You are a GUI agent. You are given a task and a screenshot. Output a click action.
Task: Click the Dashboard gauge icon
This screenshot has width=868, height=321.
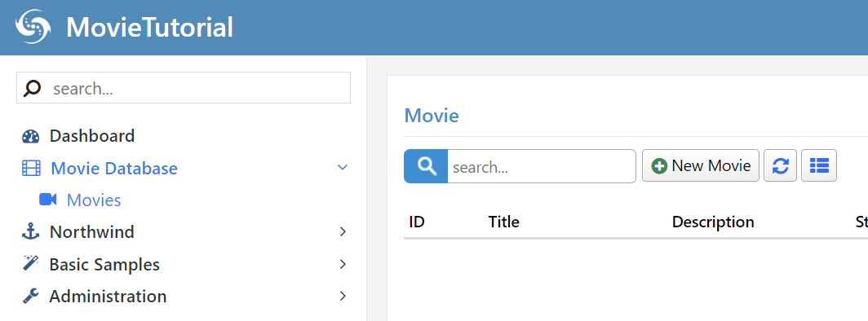coord(31,136)
